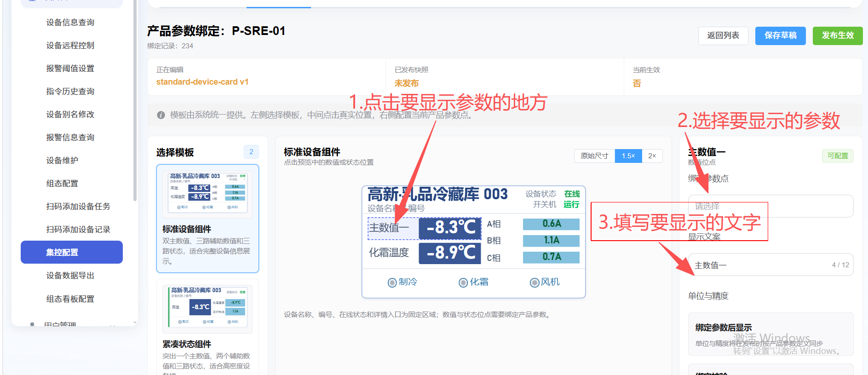This screenshot has width=868, height=375.
Task: Open 设备维护 menu item
Action: [63, 161]
